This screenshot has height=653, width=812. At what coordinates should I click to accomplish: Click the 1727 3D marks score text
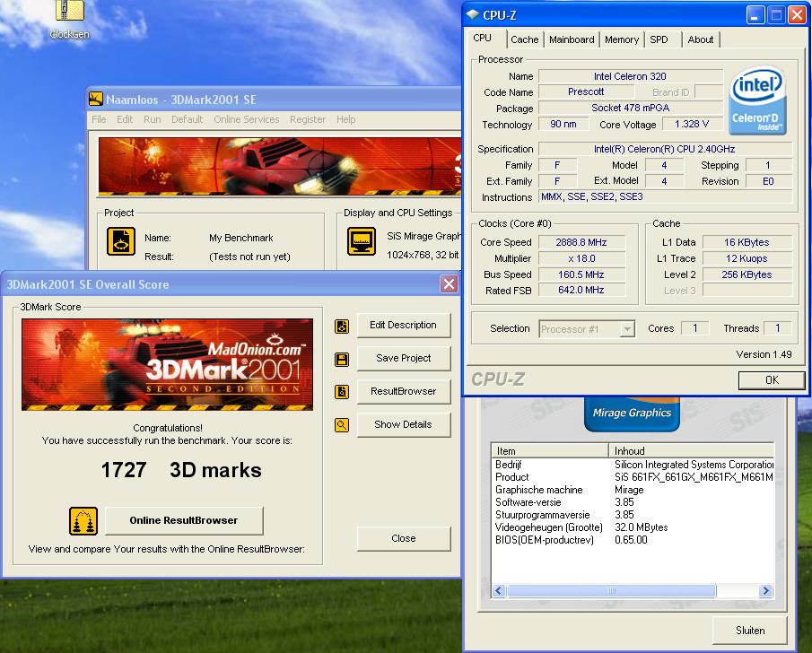pos(181,470)
